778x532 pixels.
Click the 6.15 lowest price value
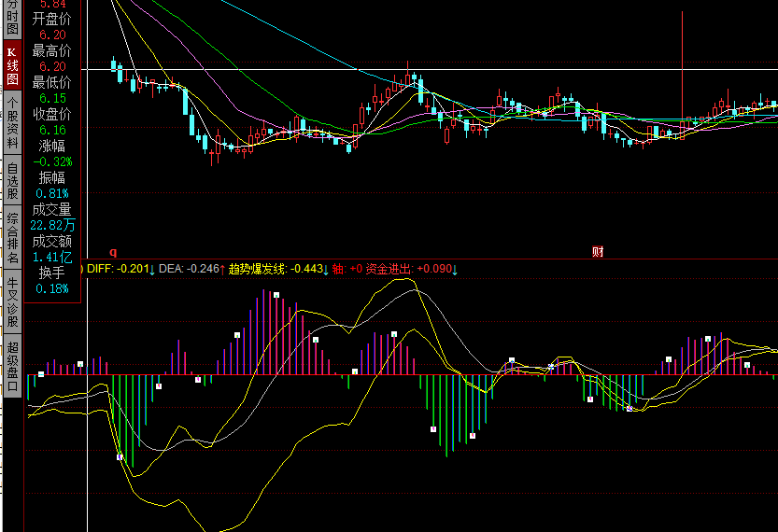tap(52, 98)
